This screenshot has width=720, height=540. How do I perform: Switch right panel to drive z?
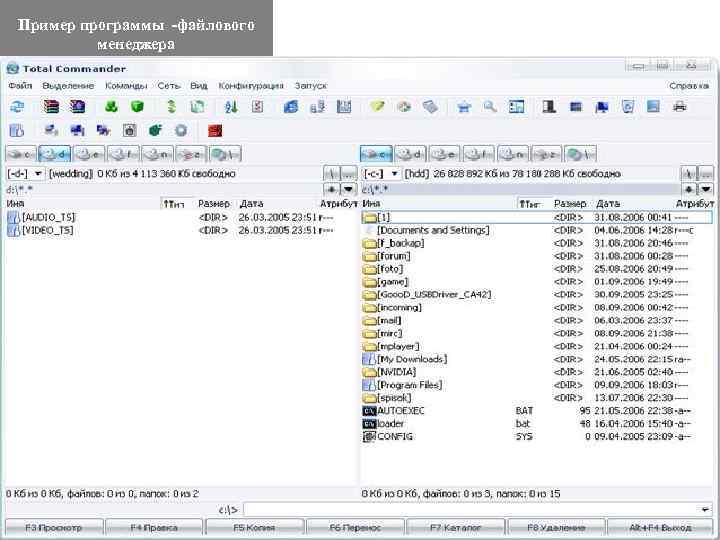click(546, 154)
